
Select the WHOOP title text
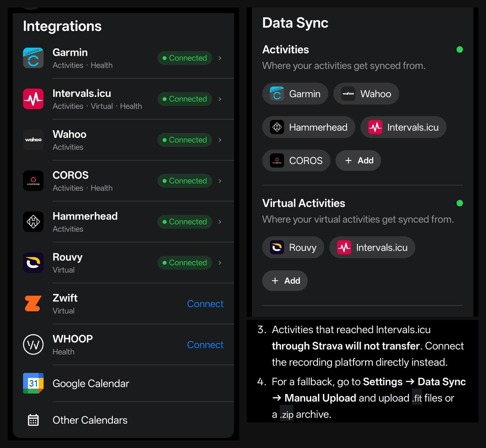73,339
